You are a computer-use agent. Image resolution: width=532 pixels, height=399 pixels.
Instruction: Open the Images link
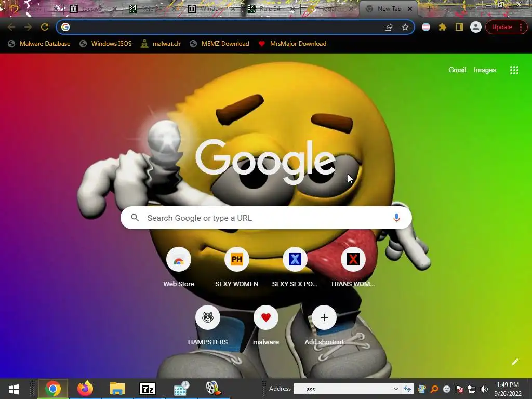click(x=485, y=70)
